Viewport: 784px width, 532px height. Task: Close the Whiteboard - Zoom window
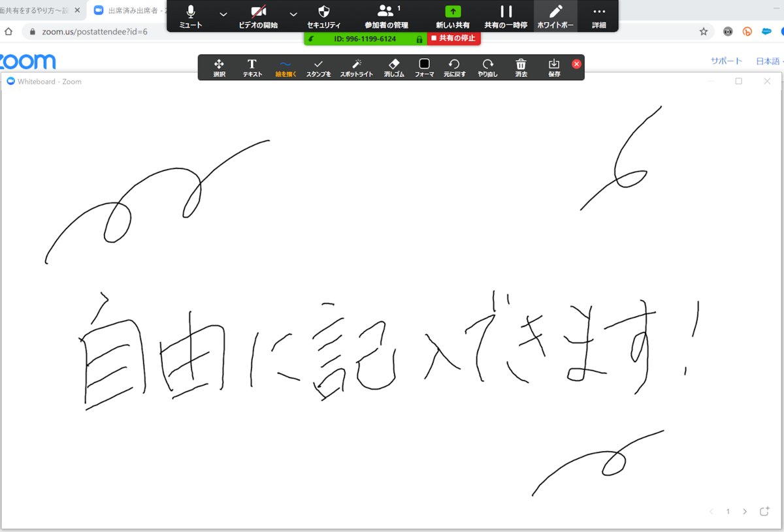767,81
